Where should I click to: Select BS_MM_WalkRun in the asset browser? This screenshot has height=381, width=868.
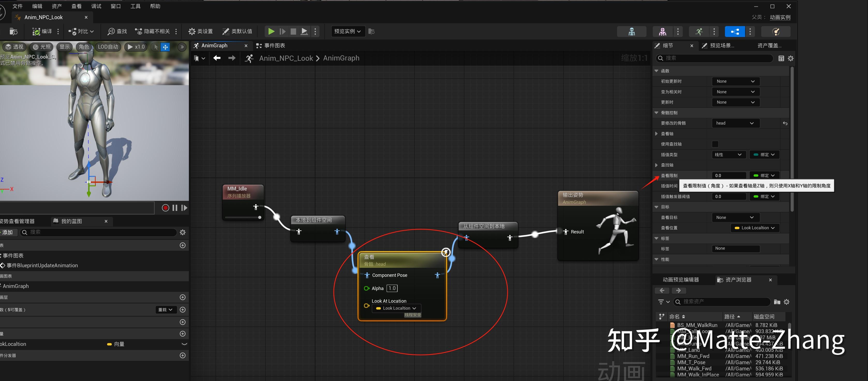(x=697, y=325)
